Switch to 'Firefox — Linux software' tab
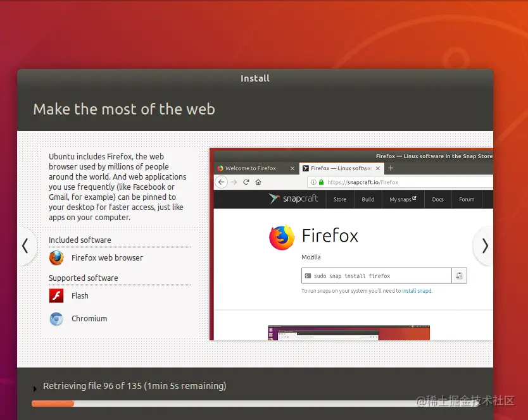The height and width of the screenshot is (420, 528). tap(342, 168)
